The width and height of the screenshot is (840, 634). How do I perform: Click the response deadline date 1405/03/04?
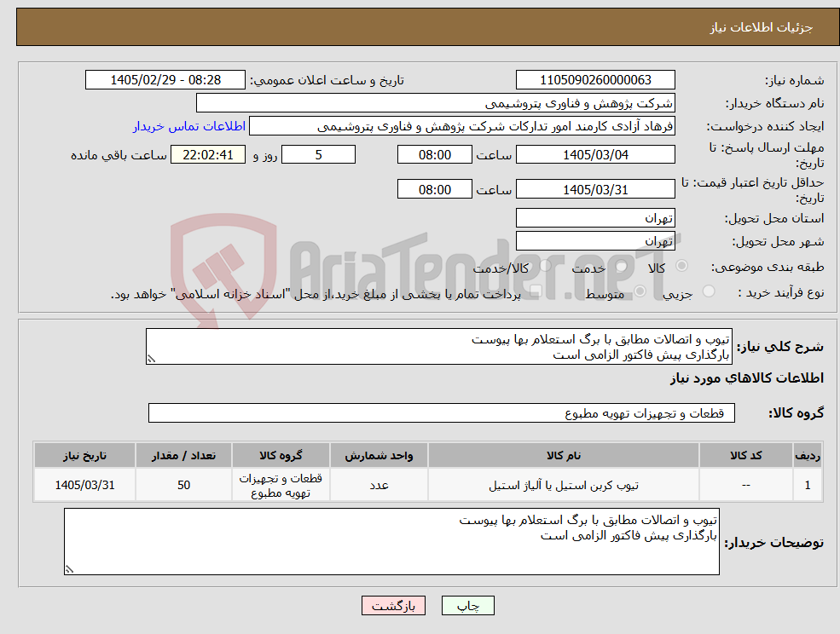[x=595, y=155]
